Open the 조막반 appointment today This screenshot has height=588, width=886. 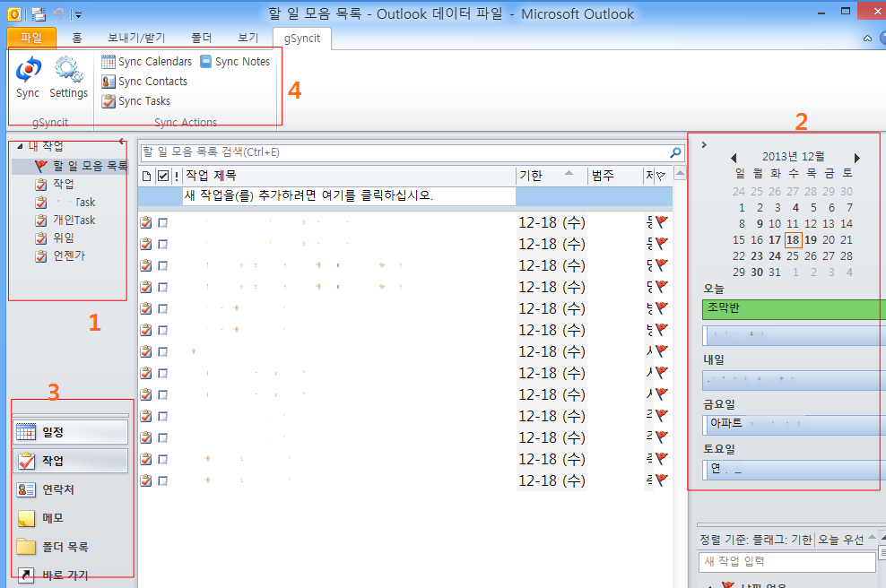[x=794, y=309]
